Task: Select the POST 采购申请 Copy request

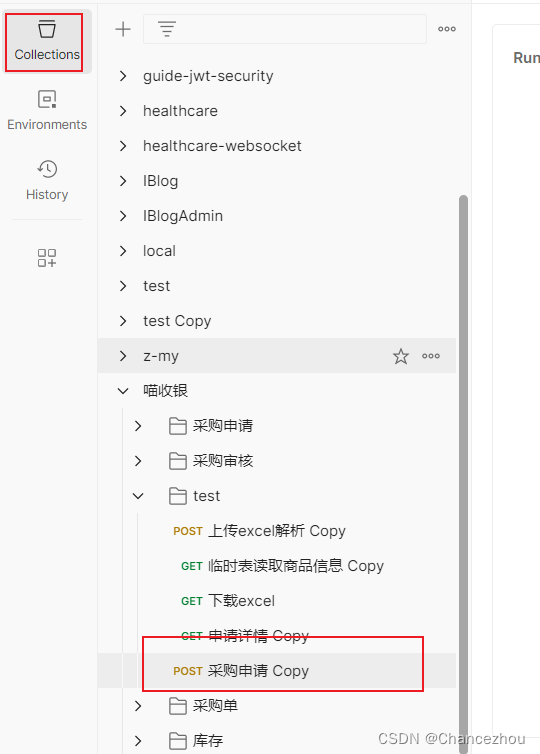Action: point(277,670)
